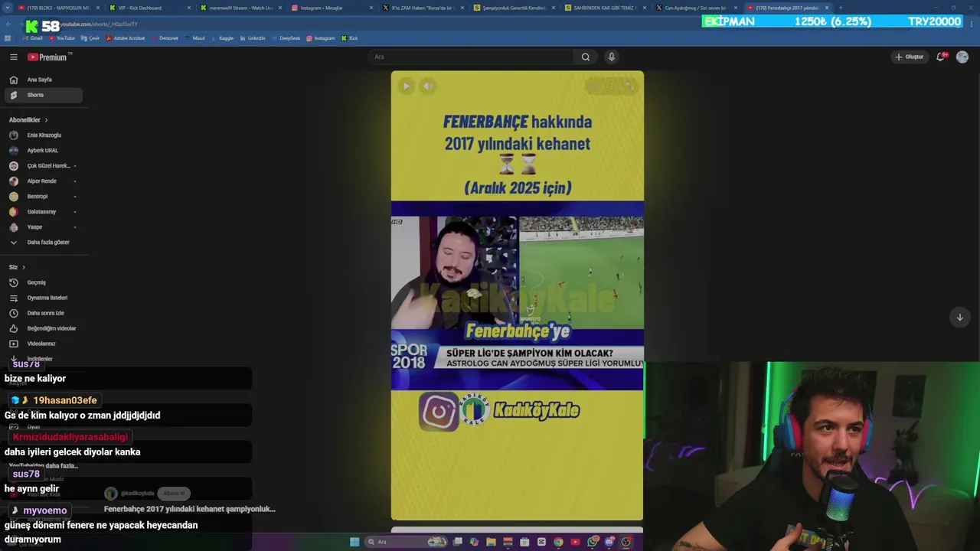
Task: Go to Ana Sayfa in sidebar
Action: pos(43,80)
